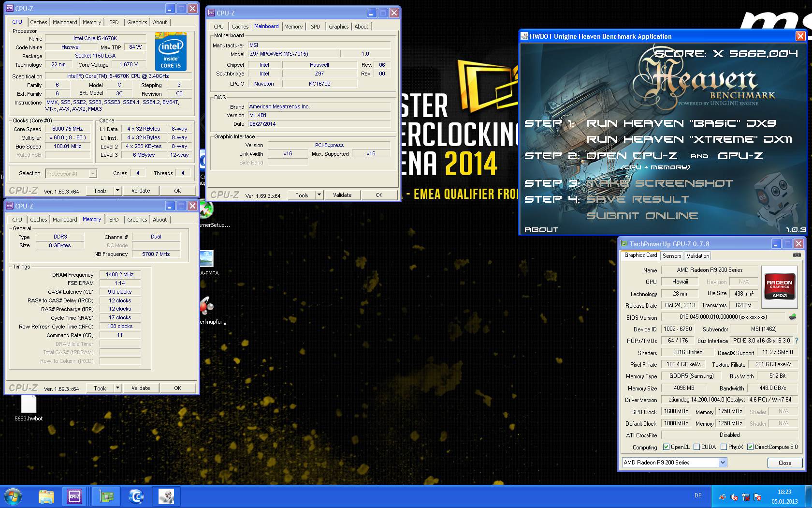
Task: Click the Tools button in CPU-Z Memory window
Action: (x=100, y=388)
